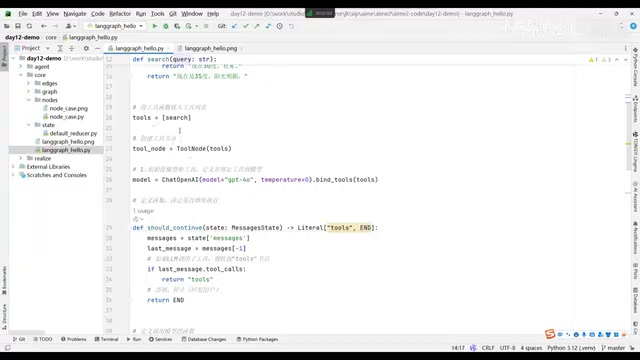Click the core breadcrumb in navigation bar
Screen dimensions: 640x360
(x=51, y=37)
